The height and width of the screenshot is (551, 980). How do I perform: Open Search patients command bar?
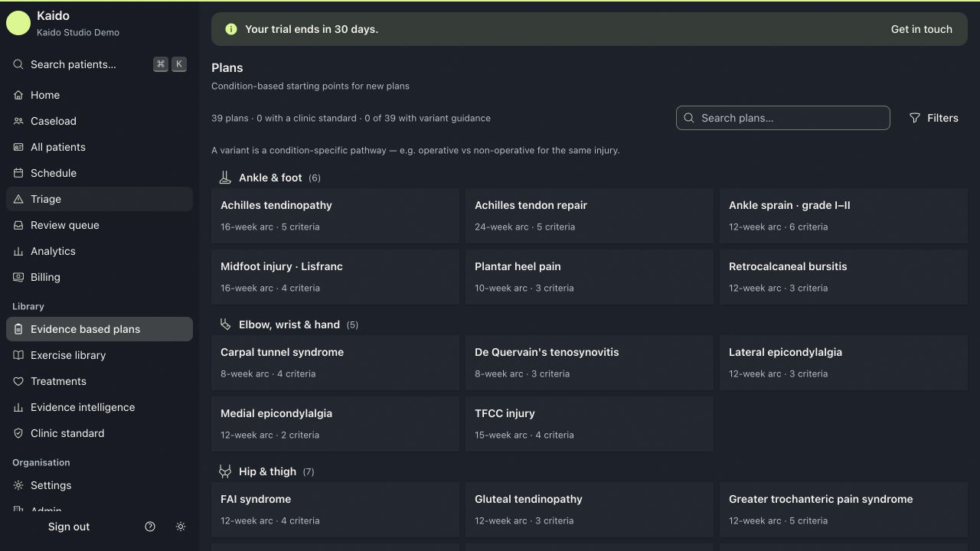click(x=100, y=64)
